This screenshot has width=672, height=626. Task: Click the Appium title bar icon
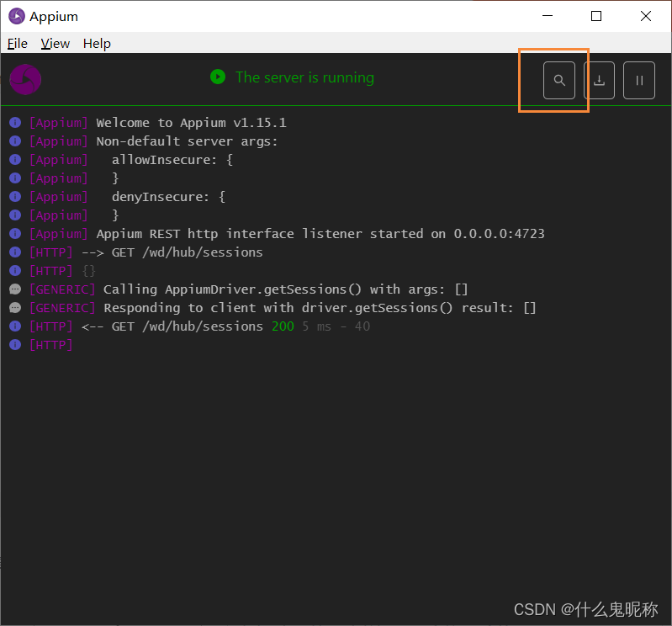[x=17, y=16]
